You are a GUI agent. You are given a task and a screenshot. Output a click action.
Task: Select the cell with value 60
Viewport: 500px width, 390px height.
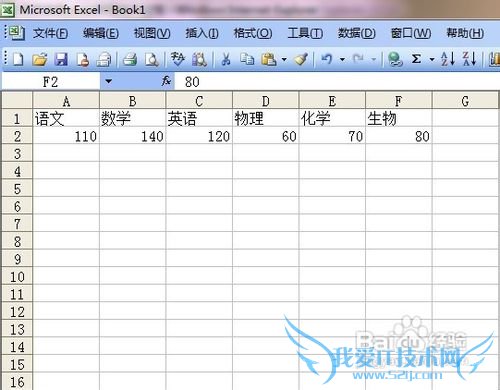coord(266,136)
